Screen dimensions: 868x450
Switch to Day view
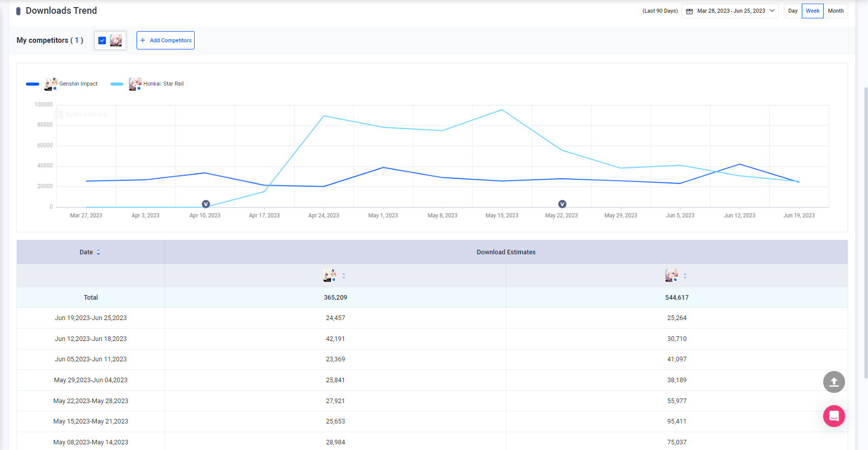click(793, 11)
